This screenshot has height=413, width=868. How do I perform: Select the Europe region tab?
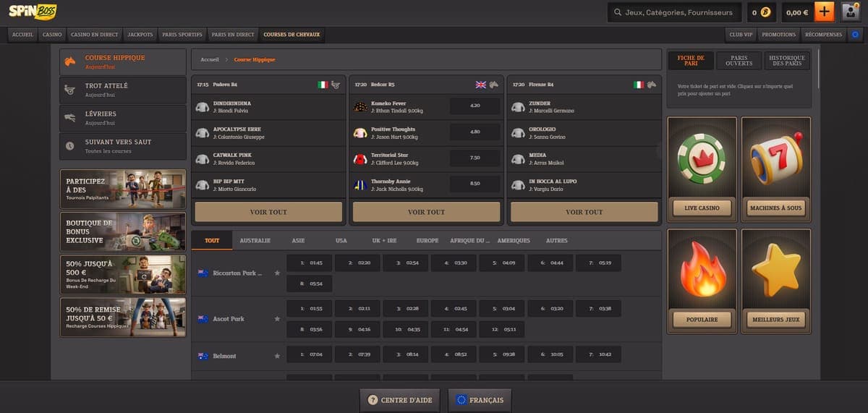(x=427, y=240)
